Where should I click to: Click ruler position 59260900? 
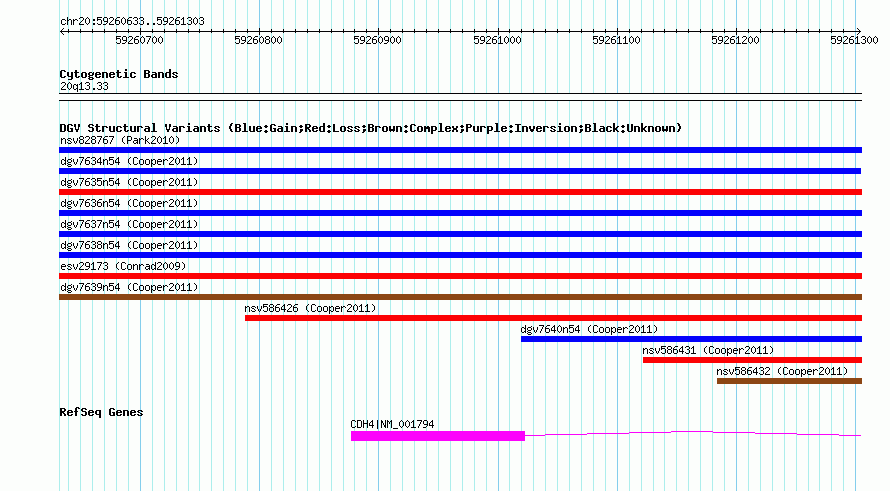377,40
